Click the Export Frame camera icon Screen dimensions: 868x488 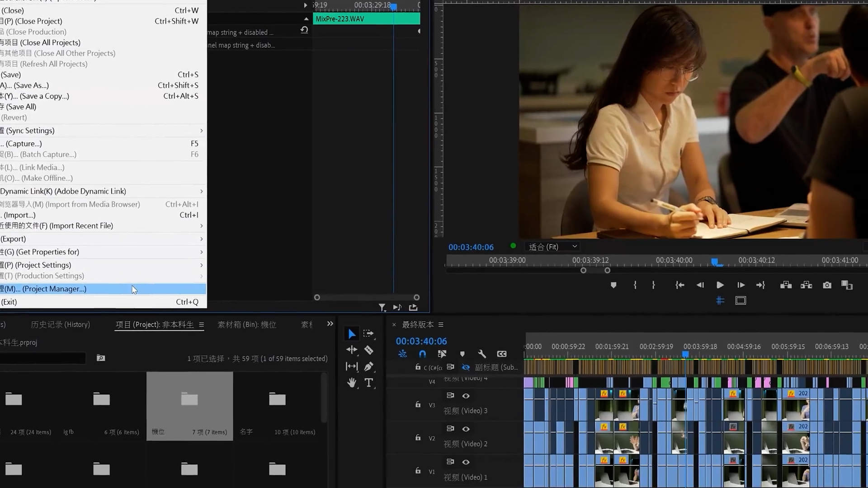tap(827, 285)
